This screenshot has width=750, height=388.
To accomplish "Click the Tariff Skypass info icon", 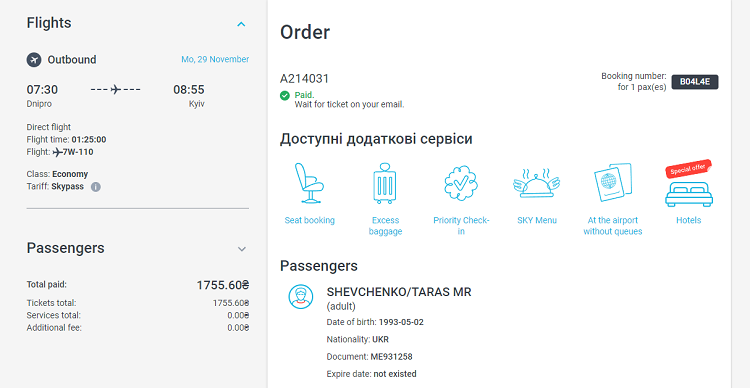I will 96,187.
